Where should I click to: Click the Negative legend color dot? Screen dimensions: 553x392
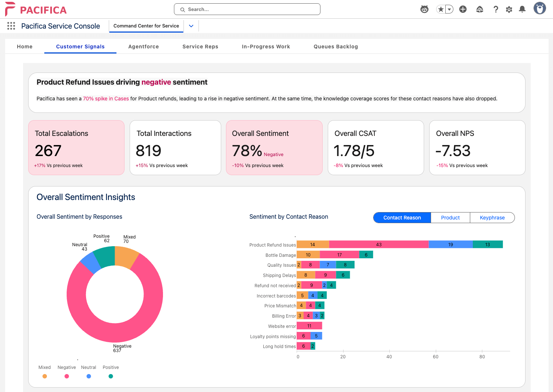pyautogui.click(x=67, y=376)
